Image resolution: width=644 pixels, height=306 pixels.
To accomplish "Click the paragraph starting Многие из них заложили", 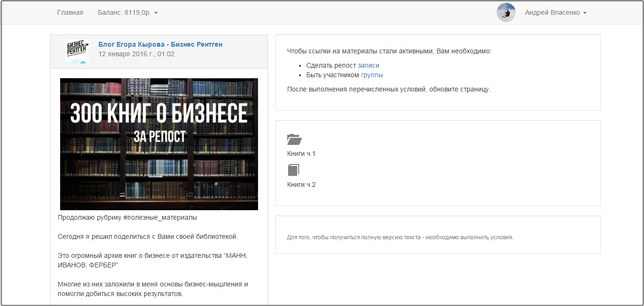I will [153, 289].
